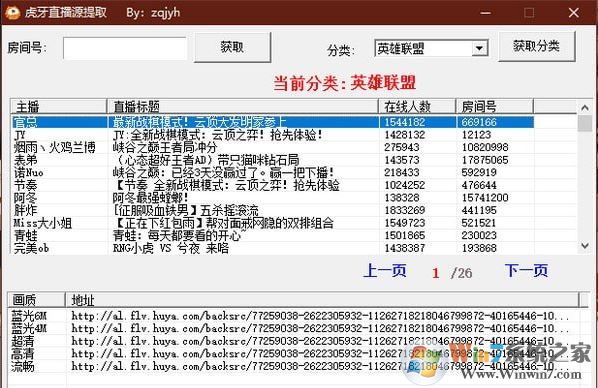Select the Miss大小姐 streamer row
Viewport: 598px width, 388px height.
point(272,223)
